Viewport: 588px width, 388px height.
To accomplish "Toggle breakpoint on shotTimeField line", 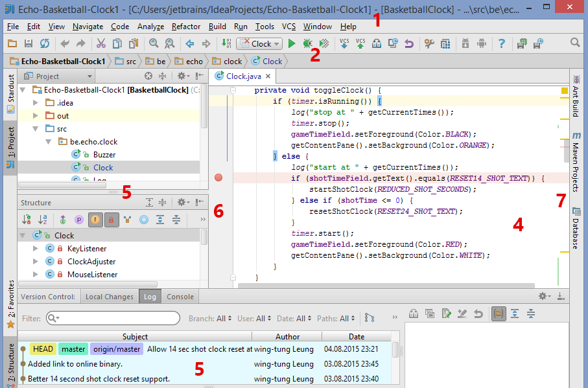I will pyautogui.click(x=218, y=177).
